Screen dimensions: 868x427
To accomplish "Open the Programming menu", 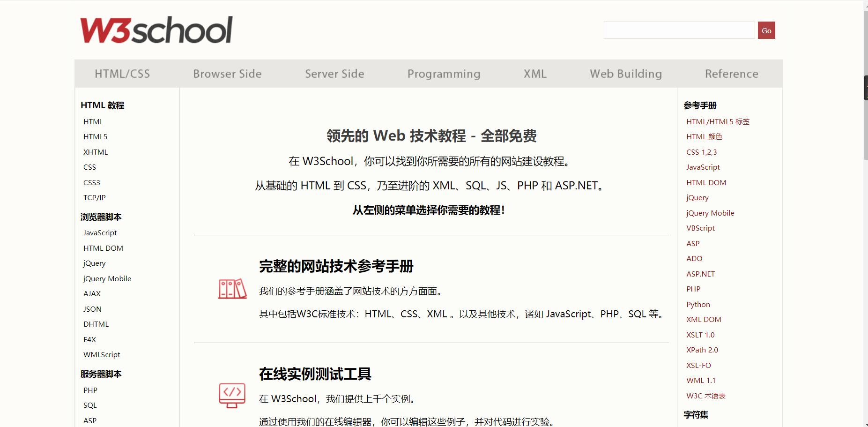I will pyautogui.click(x=444, y=74).
